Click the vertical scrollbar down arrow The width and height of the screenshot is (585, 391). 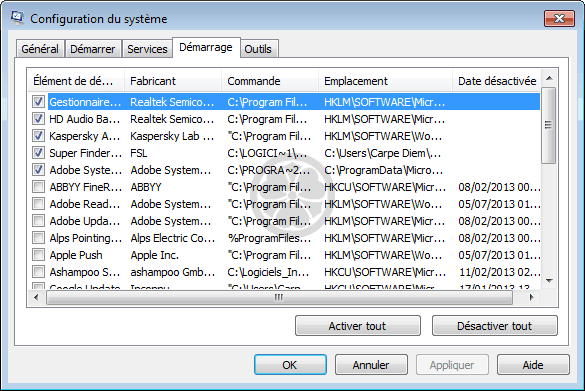(549, 281)
